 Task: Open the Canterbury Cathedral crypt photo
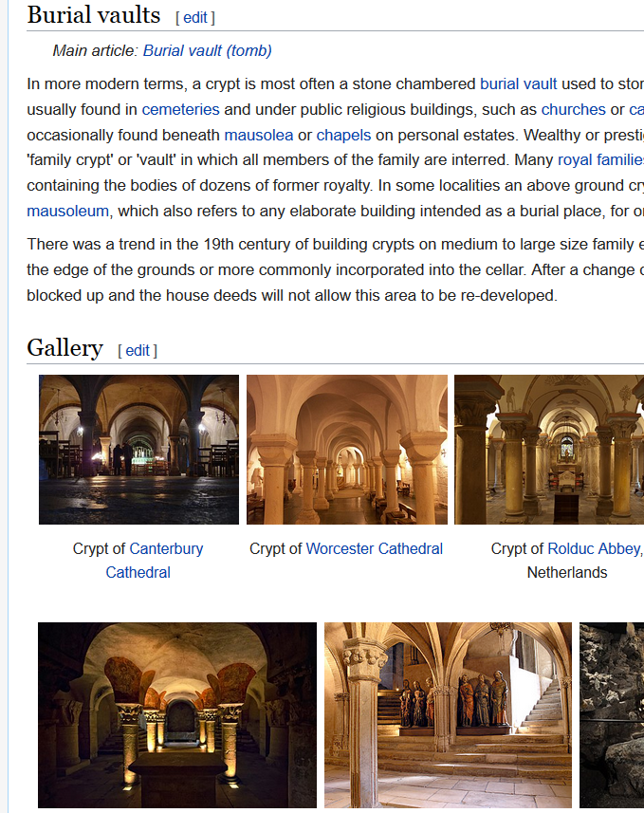point(138,450)
